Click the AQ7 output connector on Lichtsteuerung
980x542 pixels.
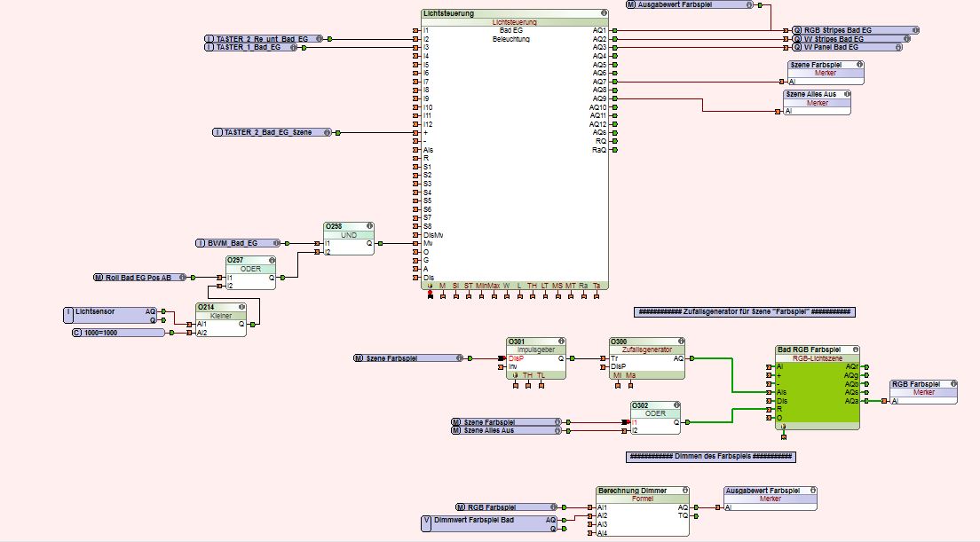point(615,82)
